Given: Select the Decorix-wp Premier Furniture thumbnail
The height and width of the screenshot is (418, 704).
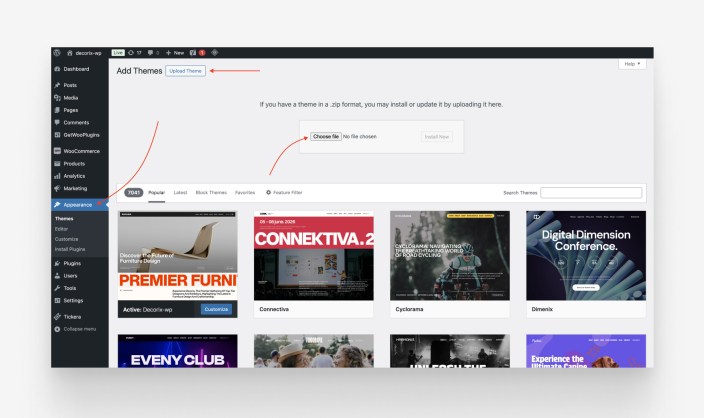Looking at the screenshot, I should pos(177,255).
